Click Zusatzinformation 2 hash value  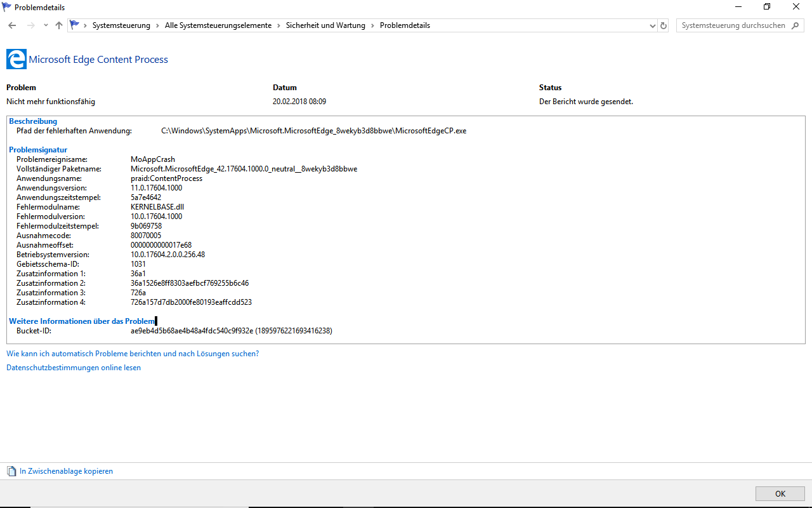click(190, 283)
